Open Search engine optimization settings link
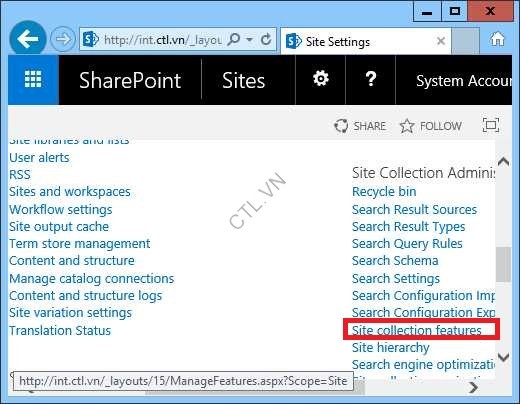This screenshot has height=404, width=520. click(x=423, y=365)
